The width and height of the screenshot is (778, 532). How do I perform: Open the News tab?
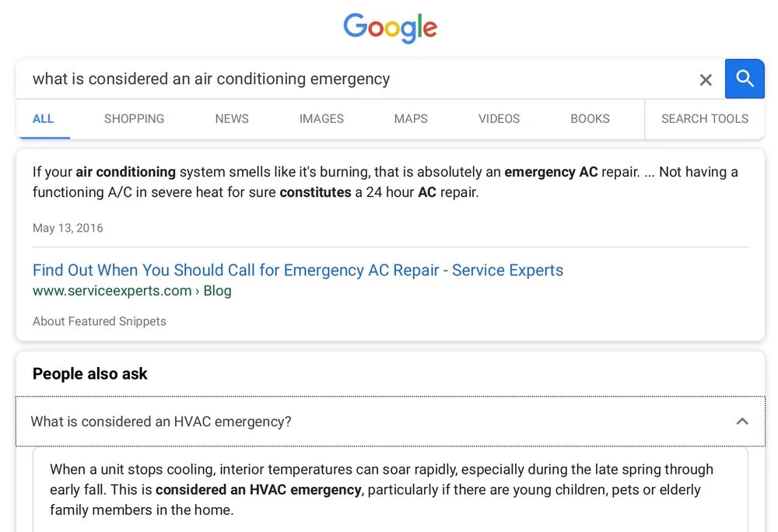click(232, 119)
